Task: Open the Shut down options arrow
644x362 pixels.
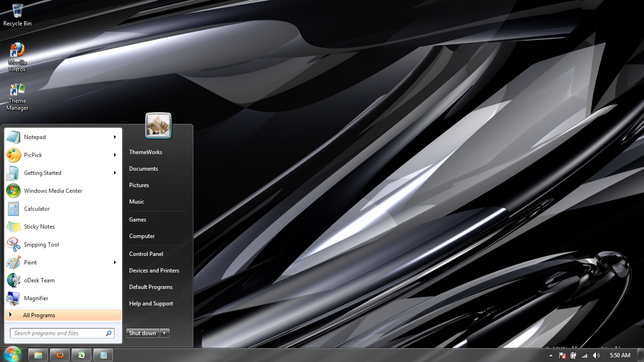Action: (165, 333)
